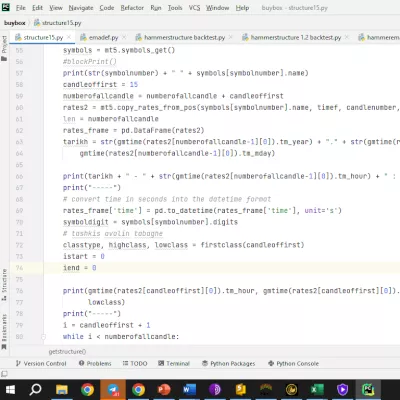400x400 pixels.
Task: Toggle tool window bars icon in status bar
Action: click(x=4, y=374)
